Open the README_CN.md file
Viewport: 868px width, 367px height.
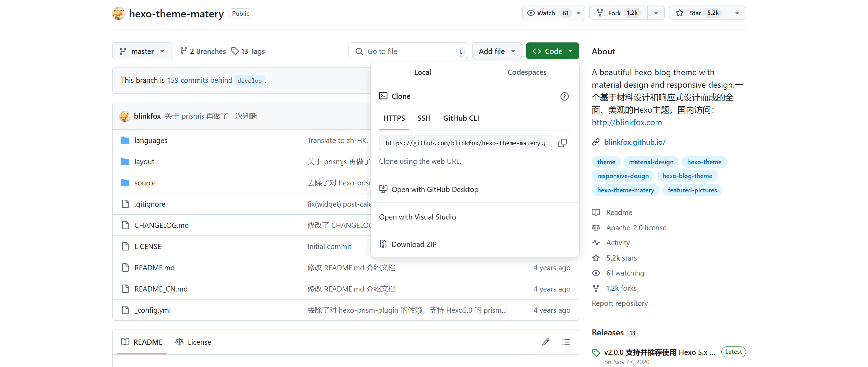(161, 289)
